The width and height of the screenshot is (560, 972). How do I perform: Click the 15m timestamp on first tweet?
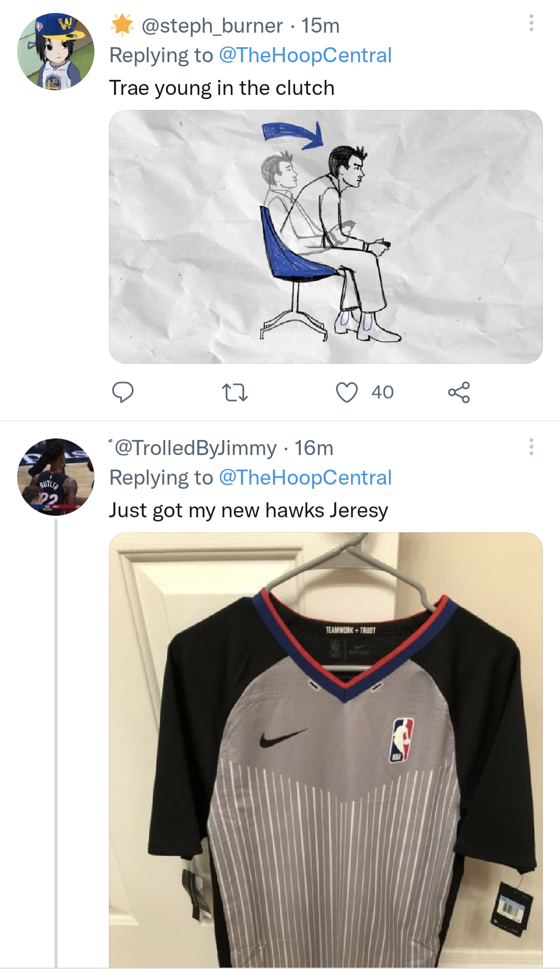point(320,25)
